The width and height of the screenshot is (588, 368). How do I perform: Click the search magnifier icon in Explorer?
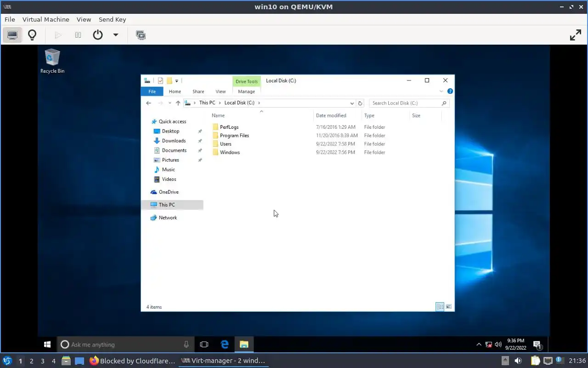pos(444,103)
